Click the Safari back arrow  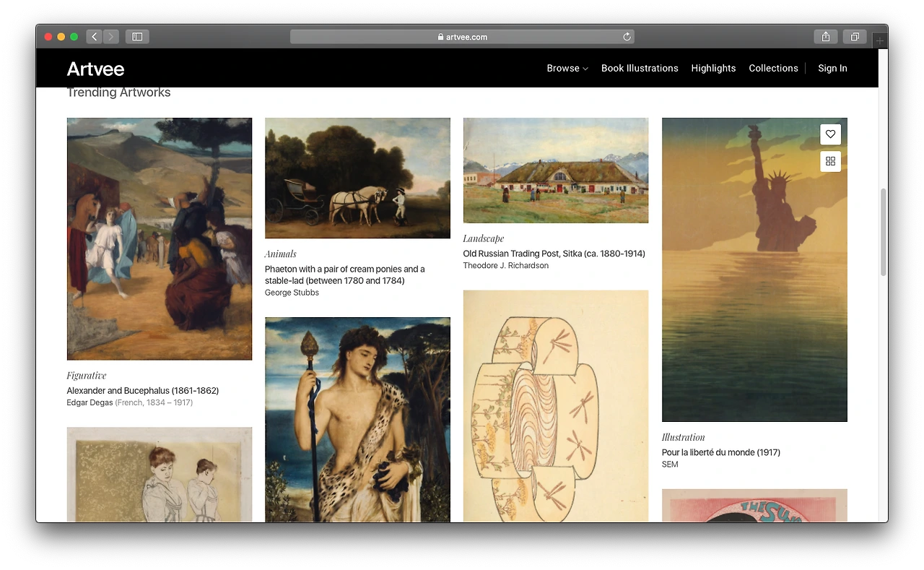click(x=94, y=37)
